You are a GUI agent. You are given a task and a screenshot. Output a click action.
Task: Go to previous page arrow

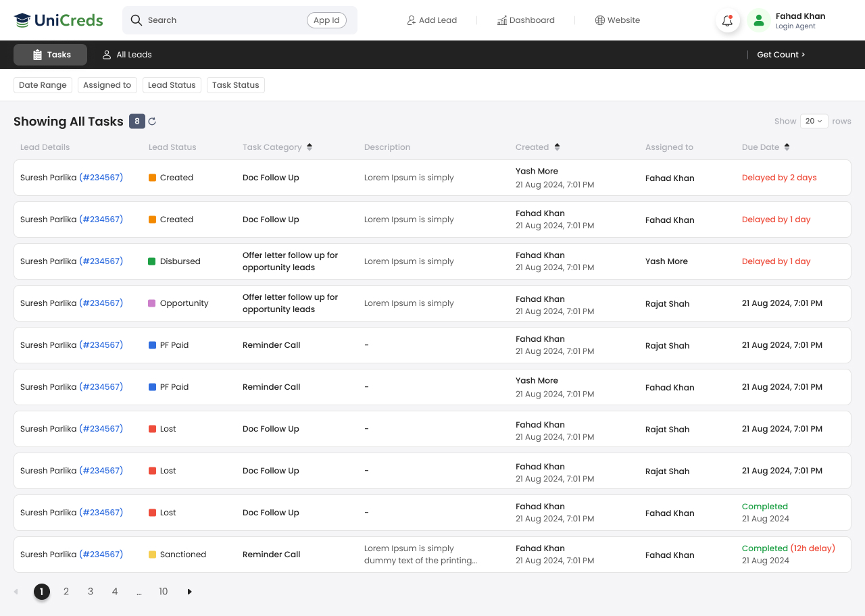tap(16, 592)
